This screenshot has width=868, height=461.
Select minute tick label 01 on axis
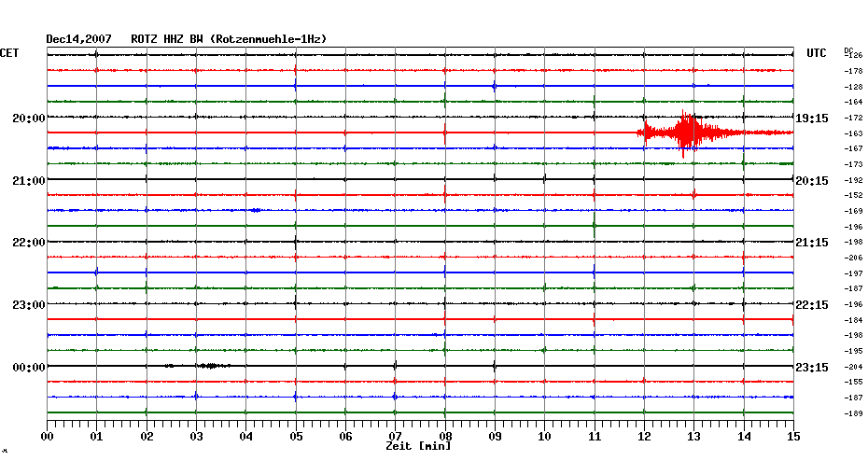97,436
